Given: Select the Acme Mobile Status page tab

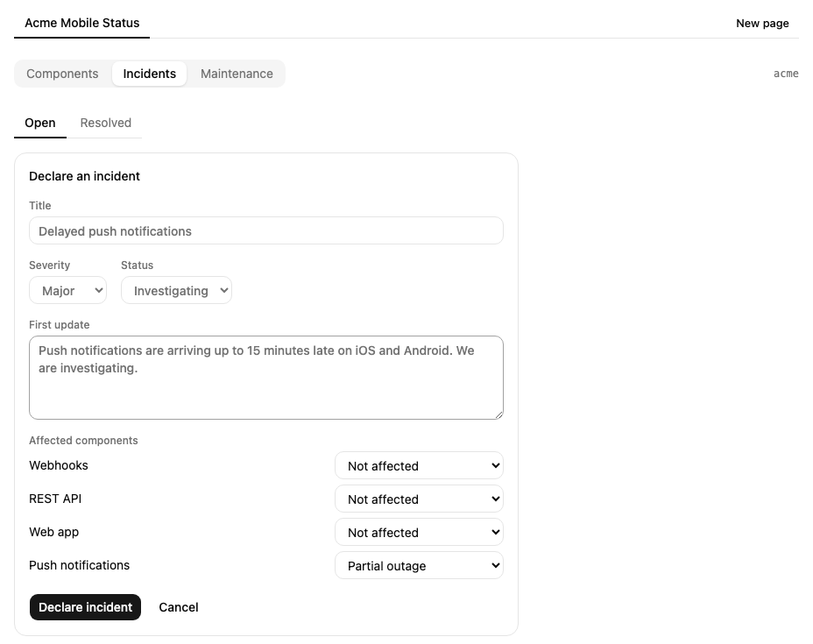Looking at the screenshot, I should click(82, 23).
